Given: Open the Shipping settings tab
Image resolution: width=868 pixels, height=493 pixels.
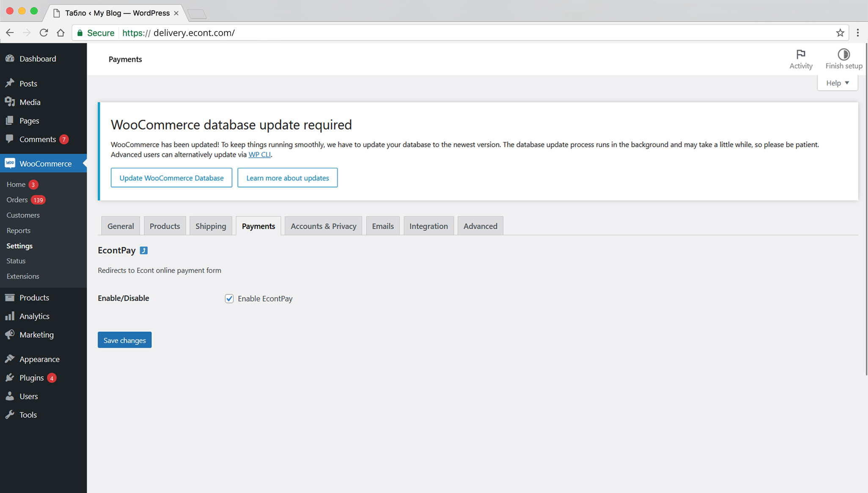Looking at the screenshot, I should [211, 226].
